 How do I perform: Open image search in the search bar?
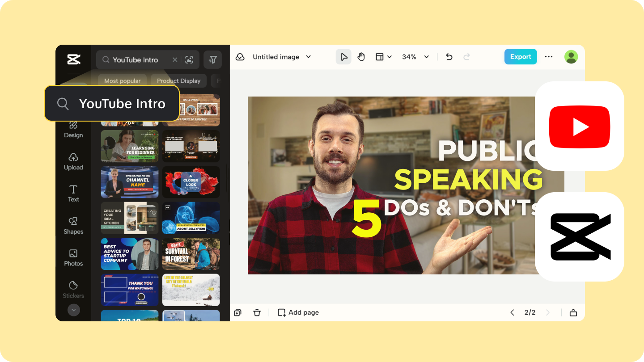(x=189, y=59)
